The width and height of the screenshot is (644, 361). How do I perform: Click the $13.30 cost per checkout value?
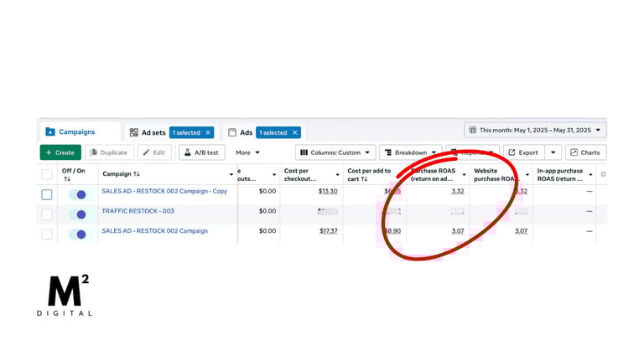coord(328,191)
